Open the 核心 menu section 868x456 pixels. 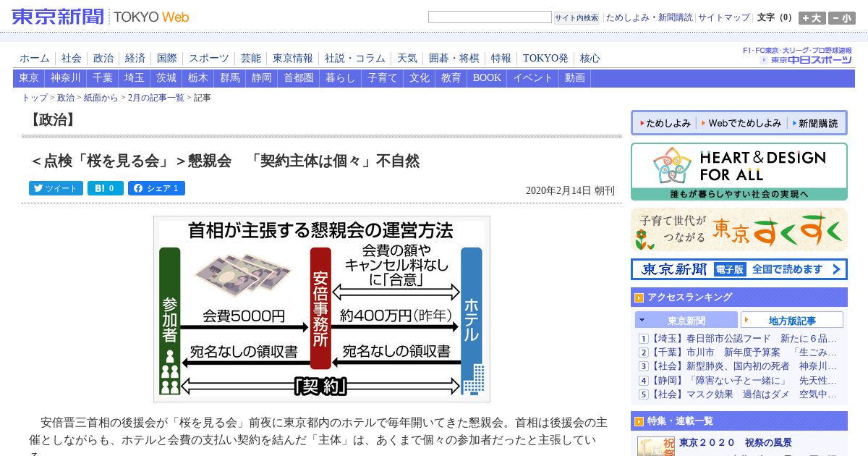pyautogui.click(x=590, y=59)
